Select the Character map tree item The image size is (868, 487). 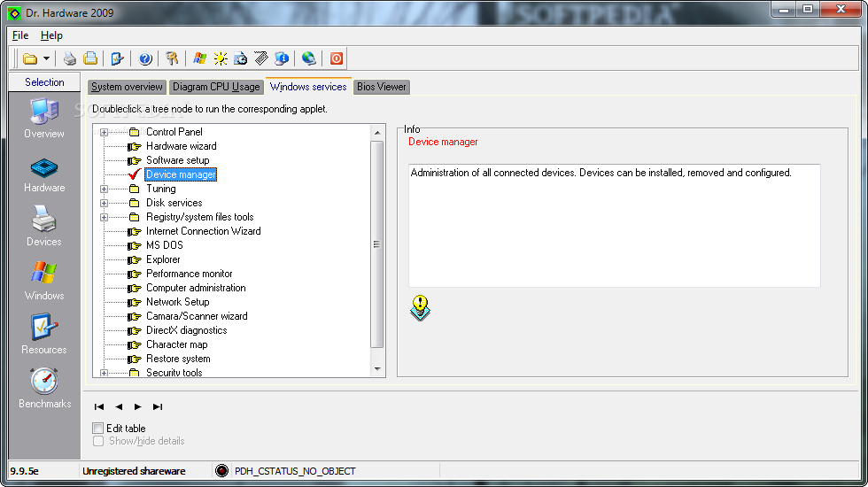coord(176,344)
